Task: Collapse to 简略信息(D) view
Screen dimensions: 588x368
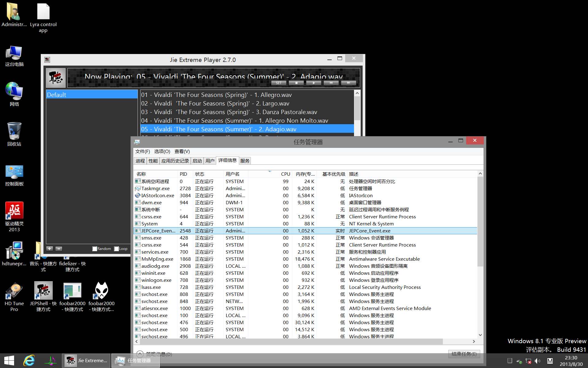Action: tap(154, 354)
